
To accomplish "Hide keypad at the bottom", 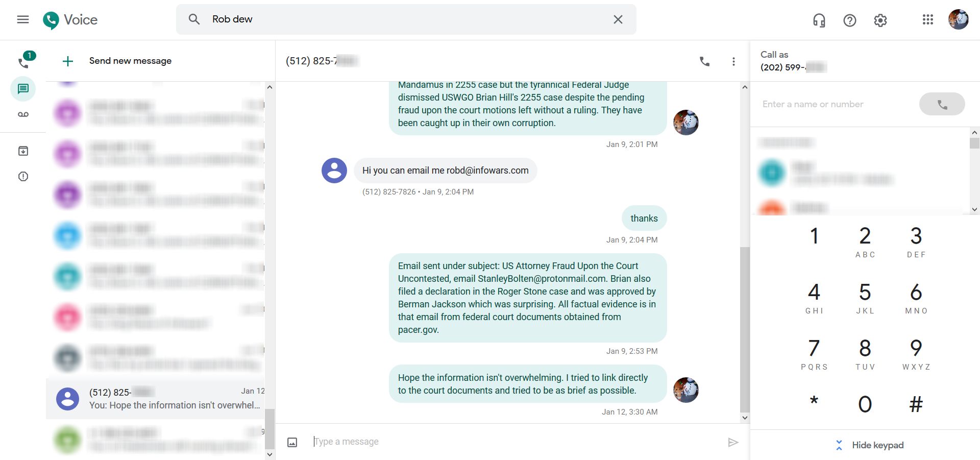I will pyautogui.click(x=870, y=445).
